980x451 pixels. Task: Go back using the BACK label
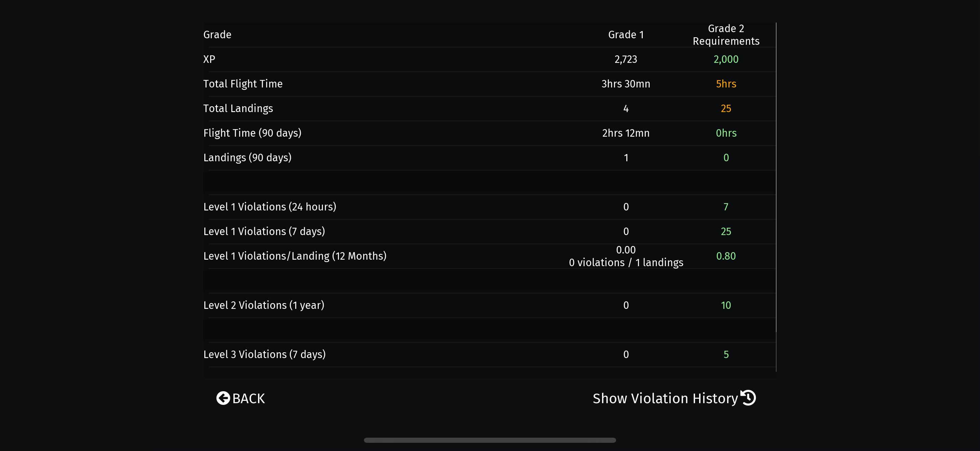click(248, 398)
